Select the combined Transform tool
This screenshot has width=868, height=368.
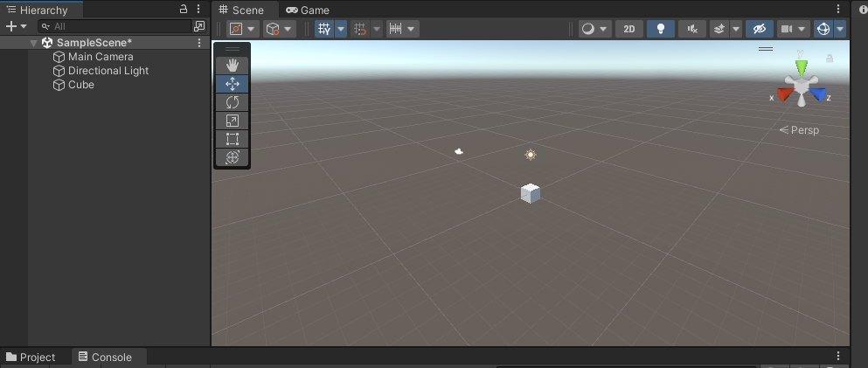point(232,157)
